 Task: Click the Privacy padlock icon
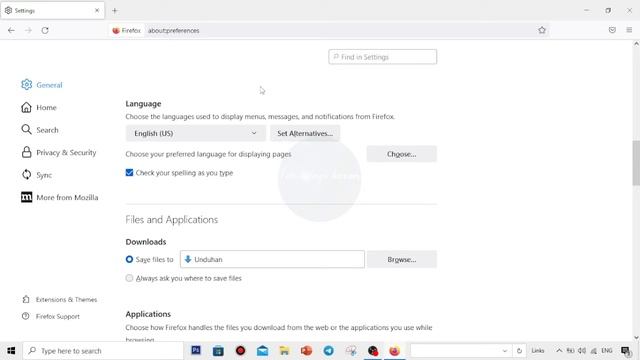[x=27, y=152]
